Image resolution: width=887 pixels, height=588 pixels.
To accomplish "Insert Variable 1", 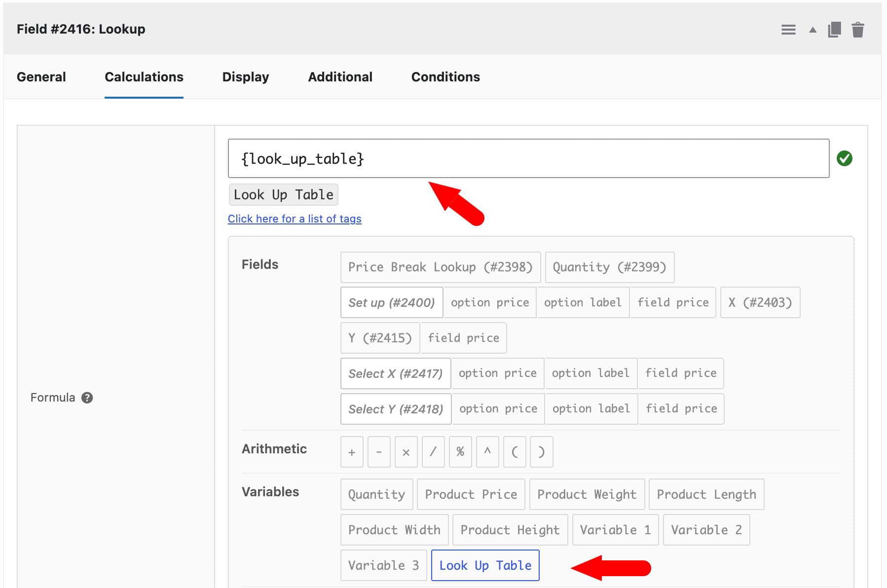I will click(616, 530).
